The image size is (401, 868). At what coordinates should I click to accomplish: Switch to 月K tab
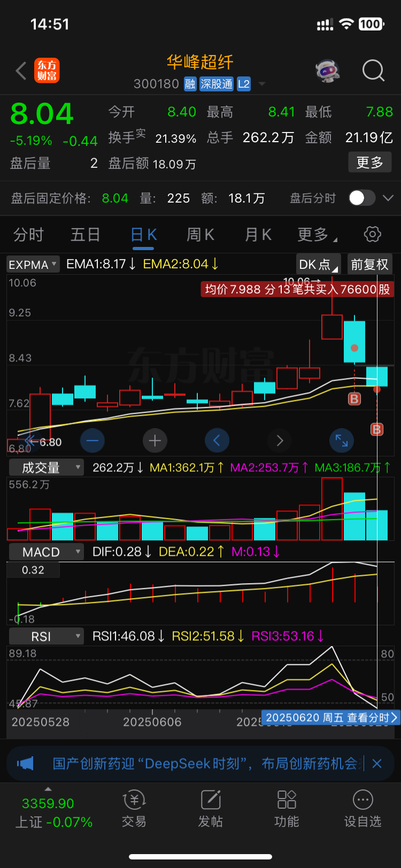click(258, 234)
